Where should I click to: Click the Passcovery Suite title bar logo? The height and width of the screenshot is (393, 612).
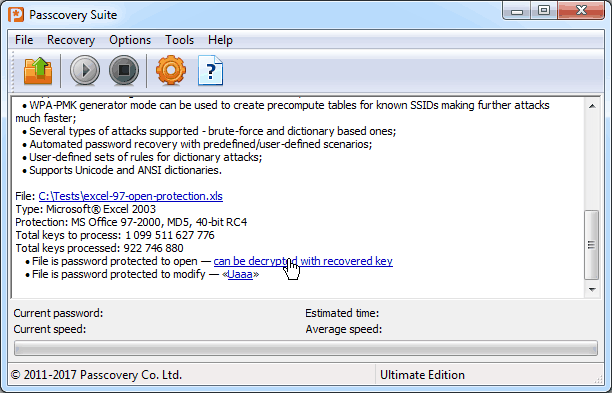tap(16, 15)
